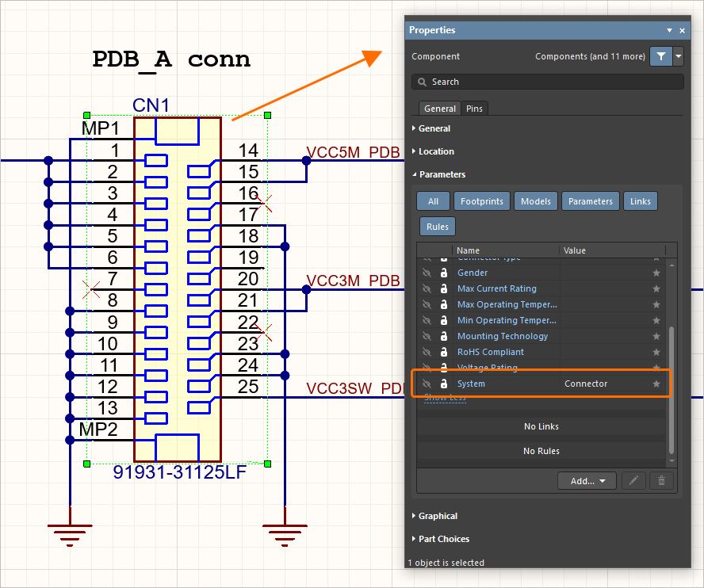This screenshot has height=588, width=704.
Task: Click the Show Less link
Action: click(445, 398)
